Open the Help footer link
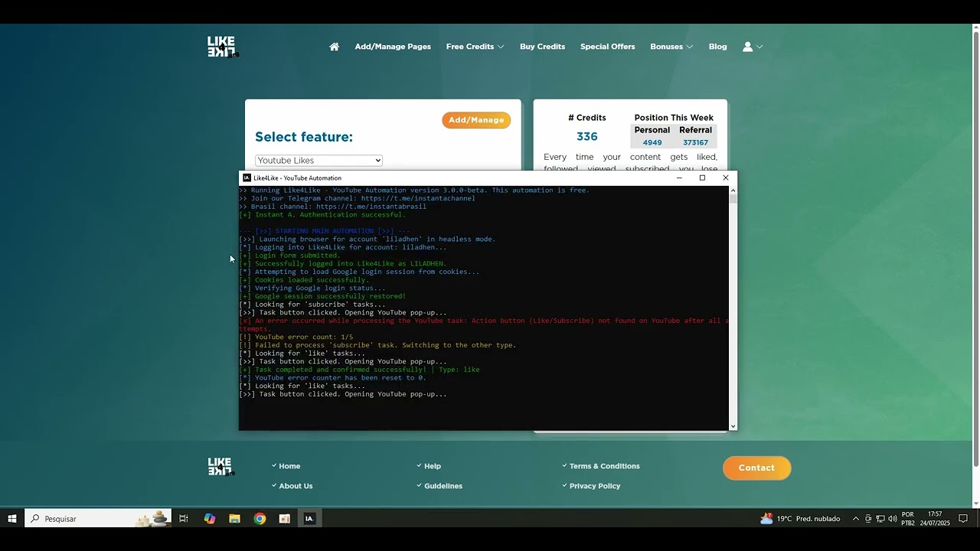This screenshot has height=551, width=980. click(x=433, y=466)
